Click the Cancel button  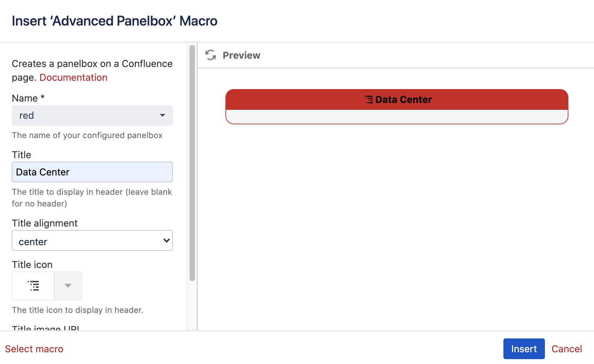(x=567, y=349)
